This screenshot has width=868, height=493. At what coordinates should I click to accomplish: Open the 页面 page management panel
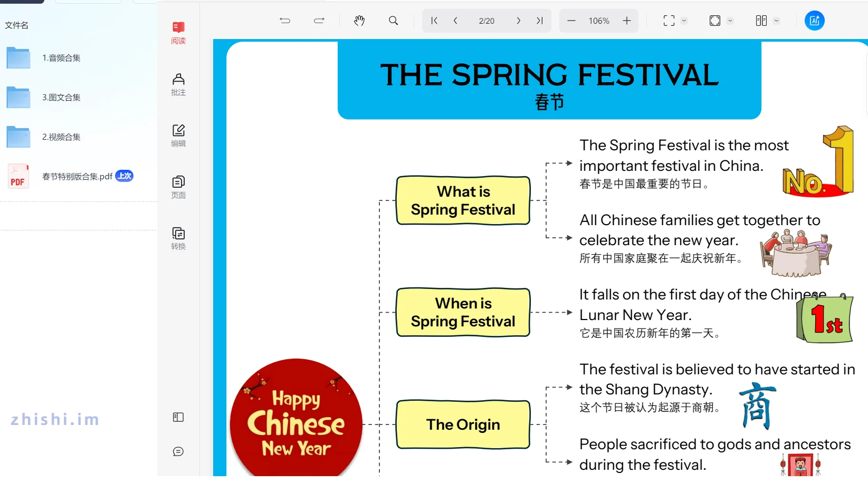(178, 187)
